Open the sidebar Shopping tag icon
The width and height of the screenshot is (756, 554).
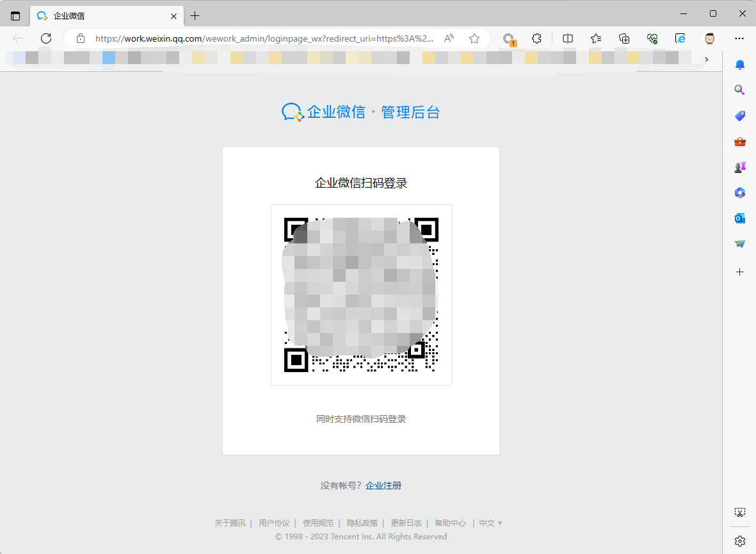tap(740, 116)
